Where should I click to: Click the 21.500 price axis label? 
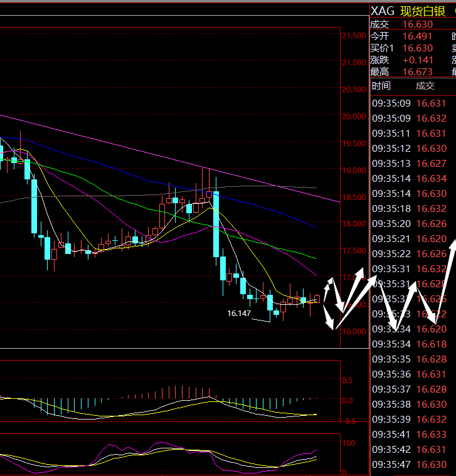(x=354, y=36)
